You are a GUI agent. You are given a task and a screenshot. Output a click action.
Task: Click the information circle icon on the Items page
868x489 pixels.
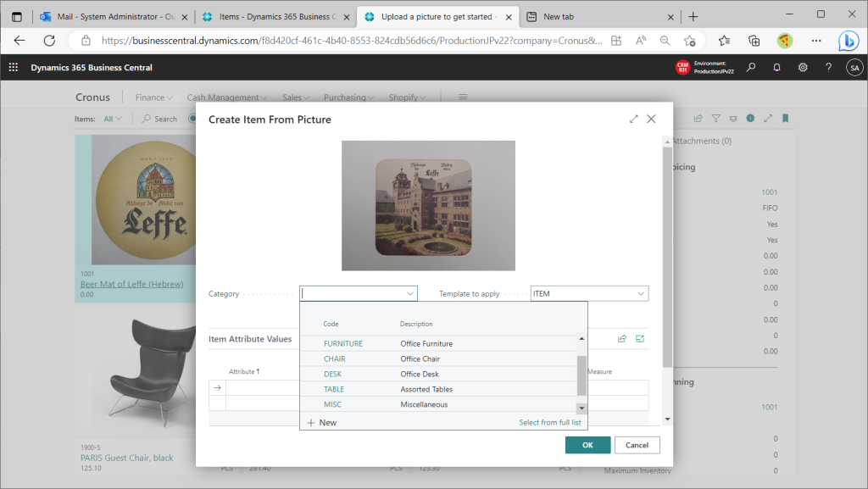pyautogui.click(x=750, y=119)
